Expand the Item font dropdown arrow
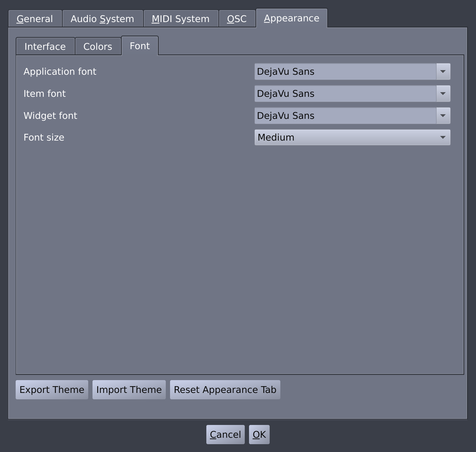The image size is (476, 452). [443, 94]
